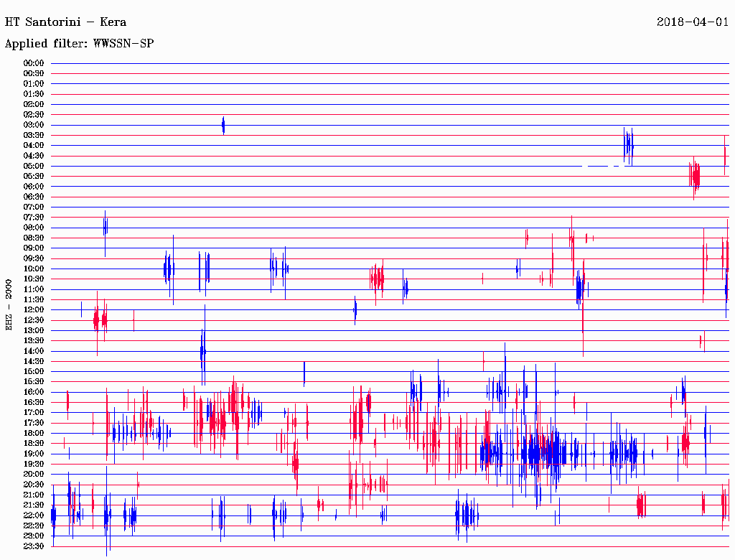The height and width of the screenshot is (560, 735).
Task: Click the vertical 'EHZ - 2000' axis label
Action: click(x=9, y=305)
